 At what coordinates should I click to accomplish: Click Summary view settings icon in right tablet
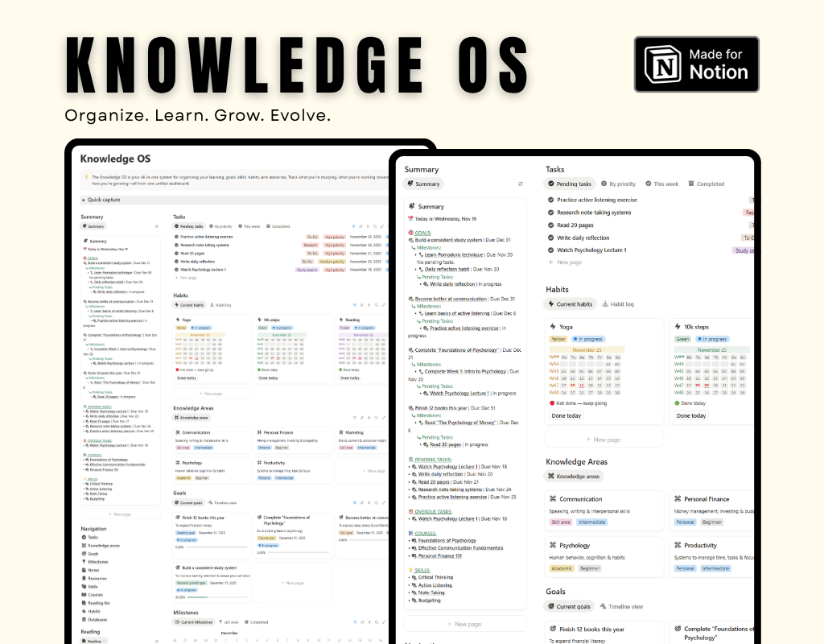pos(521,184)
